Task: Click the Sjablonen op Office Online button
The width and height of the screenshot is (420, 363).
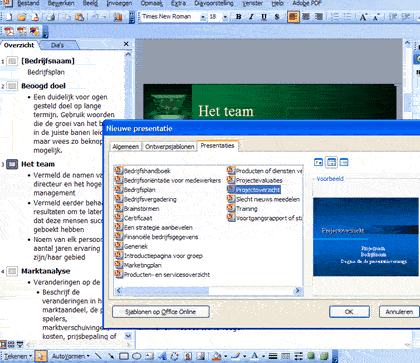Action: pos(161,312)
